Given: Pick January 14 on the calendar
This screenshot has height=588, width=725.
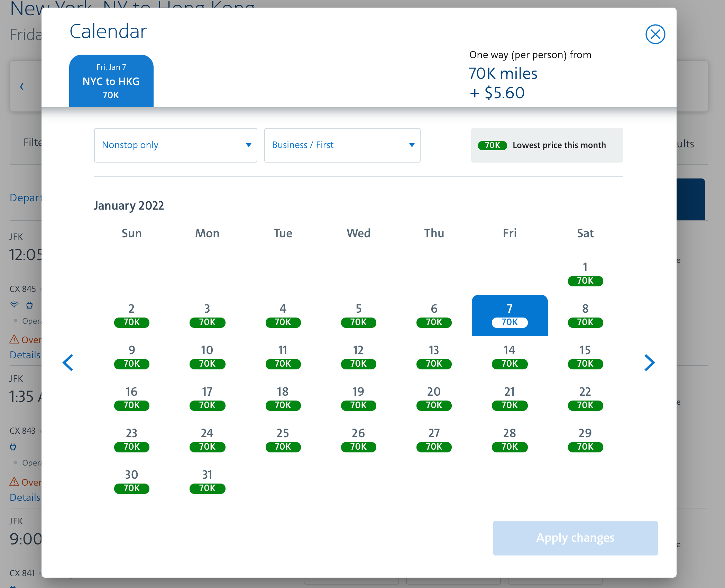Looking at the screenshot, I should [510, 357].
